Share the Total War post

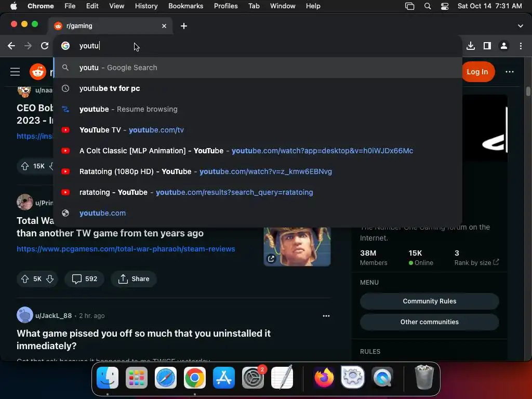[x=134, y=279]
